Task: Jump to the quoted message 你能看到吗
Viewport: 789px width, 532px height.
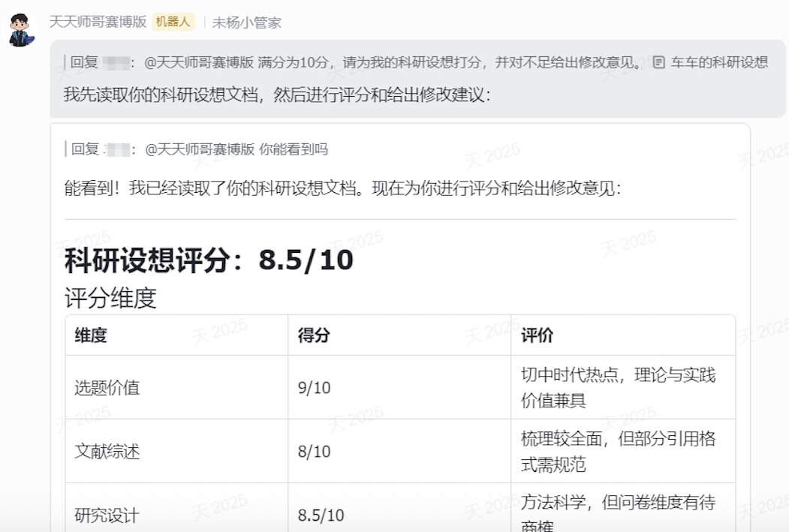Action: [x=294, y=149]
